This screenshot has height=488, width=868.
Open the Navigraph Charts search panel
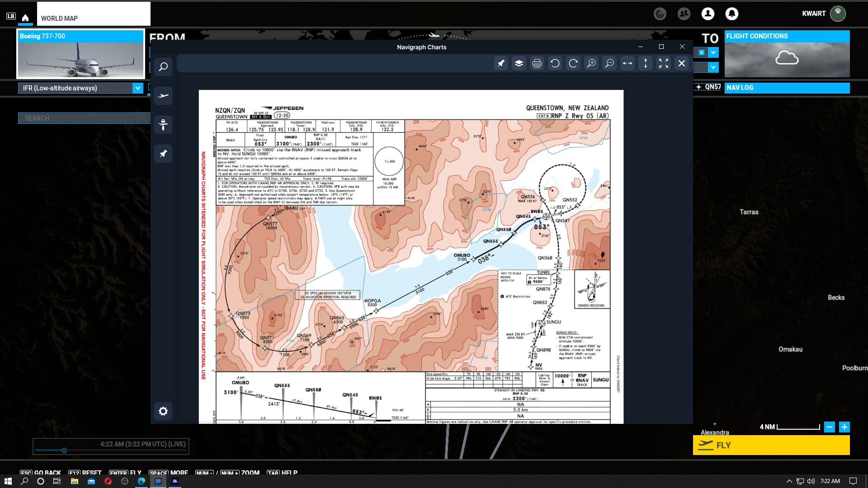click(x=163, y=67)
